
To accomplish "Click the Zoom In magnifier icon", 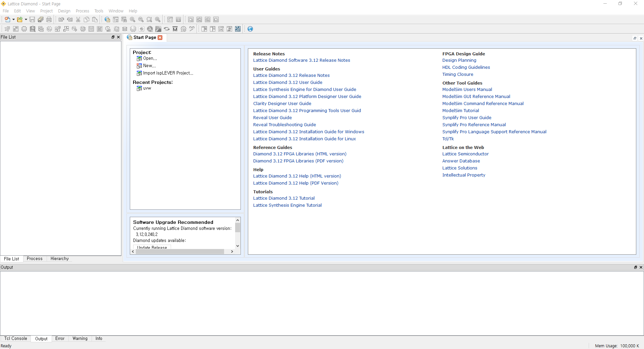I will pos(132,19).
